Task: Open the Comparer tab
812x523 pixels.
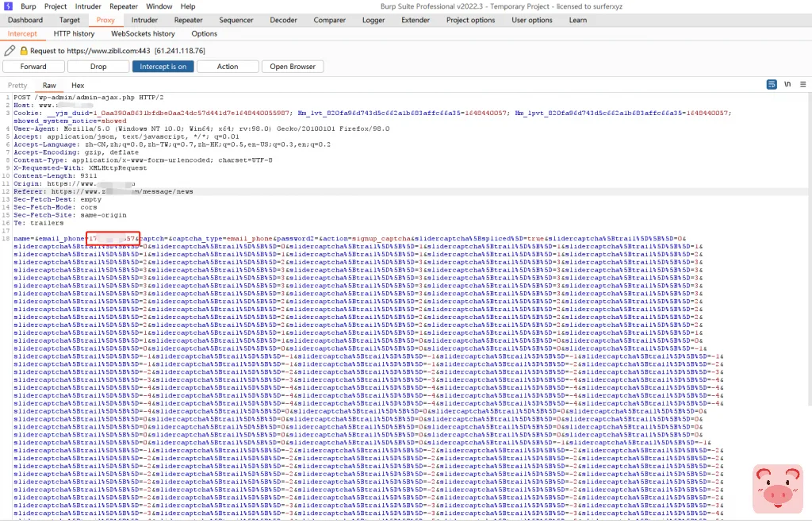Action: click(x=329, y=20)
